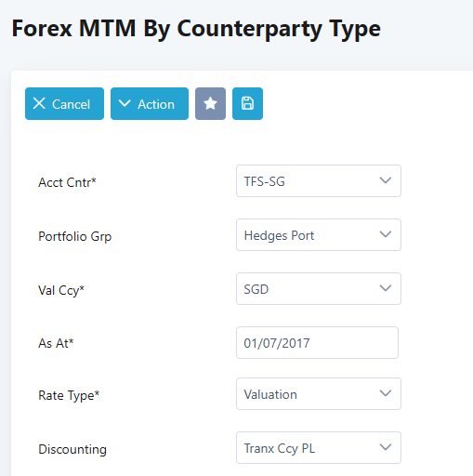473x476 pixels.
Task: Click the Discounting field label
Action: (72, 449)
